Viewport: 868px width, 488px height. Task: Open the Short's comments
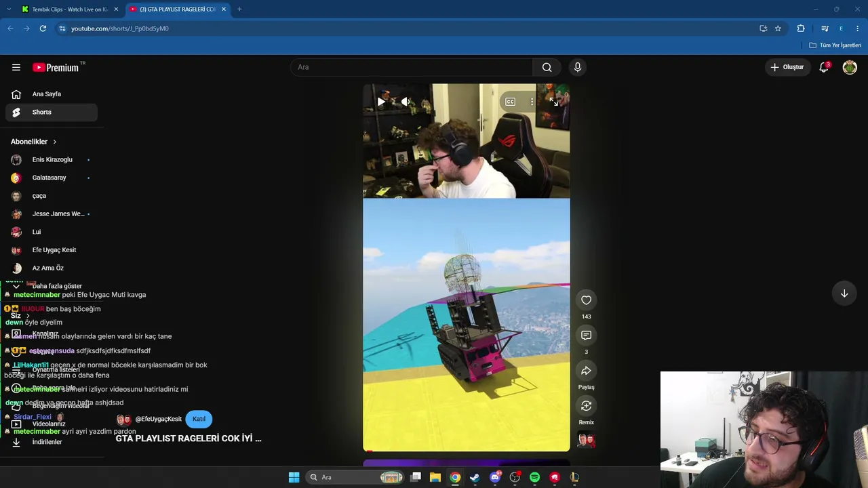coord(587,335)
